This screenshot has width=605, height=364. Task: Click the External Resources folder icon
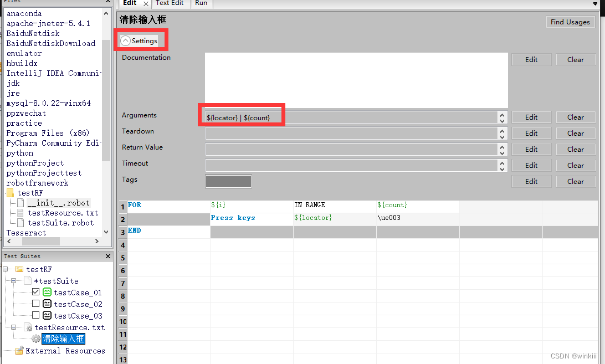tap(18, 351)
